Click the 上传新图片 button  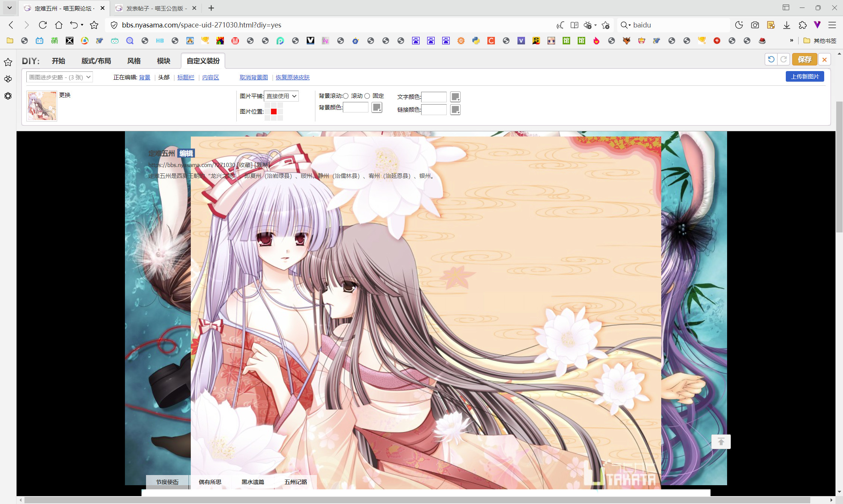click(x=805, y=77)
